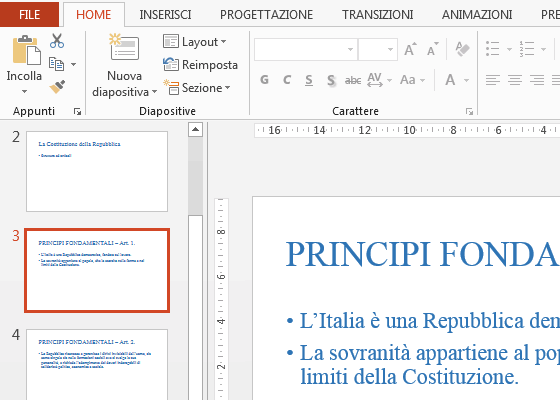Click the Sezione icon

[171, 88]
